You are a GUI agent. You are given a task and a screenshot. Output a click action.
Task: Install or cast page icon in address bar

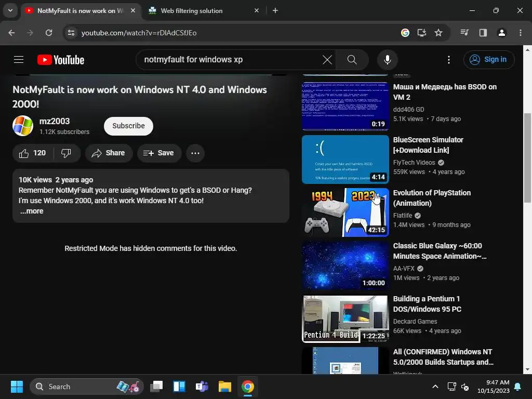(x=422, y=33)
